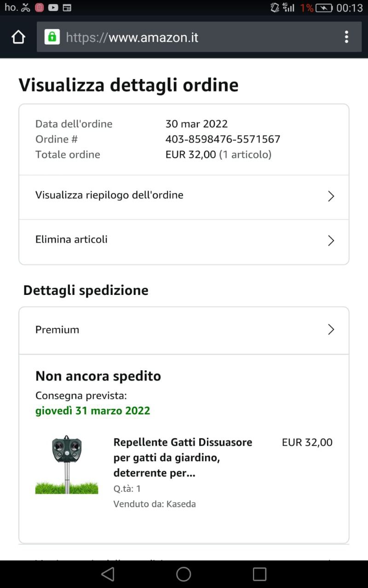Expand Visualizza riepilogo dell'ordine chevron
Image resolution: width=368 pixels, height=588 pixels.
click(331, 197)
